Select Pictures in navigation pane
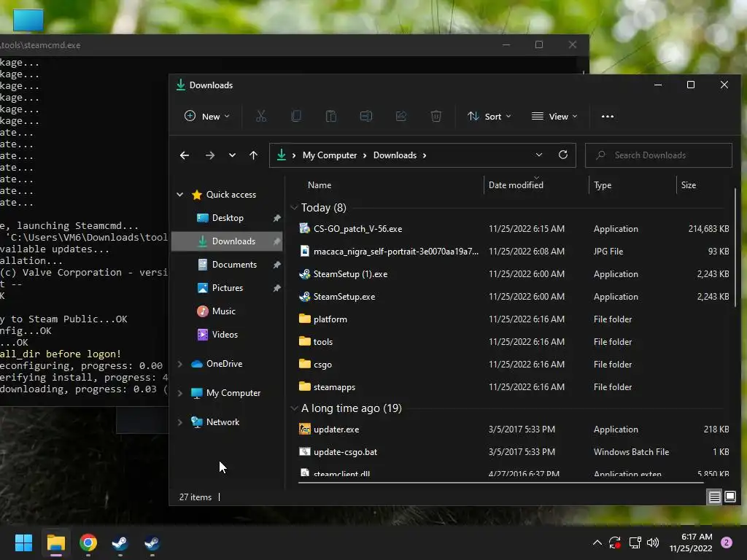This screenshot has height=560, width=747. tap(227, 288)
